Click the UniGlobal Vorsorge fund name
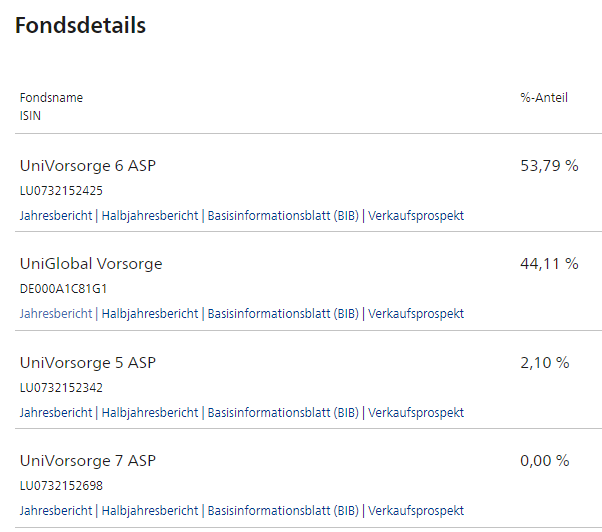The width and height of the screenshot is (602, 532). [91, 264]
